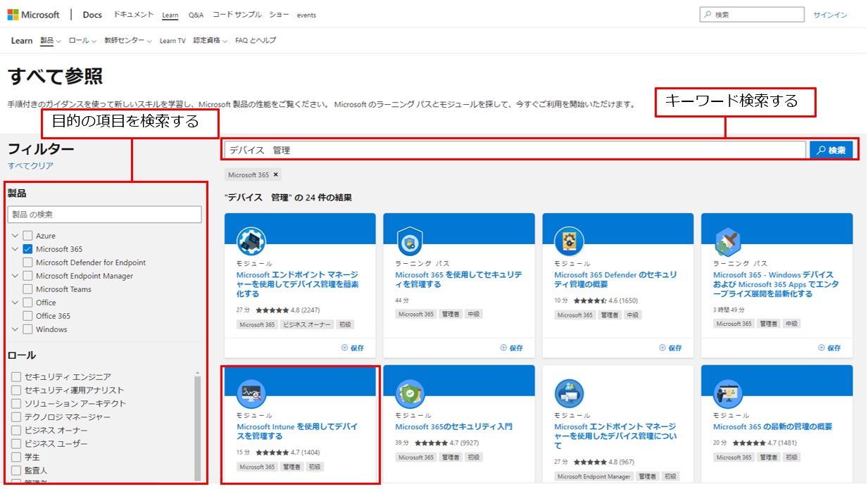Expand the Office product tree
Image resolution: width=868 pixels, height=489 pixels.
(x=15, y=303)
